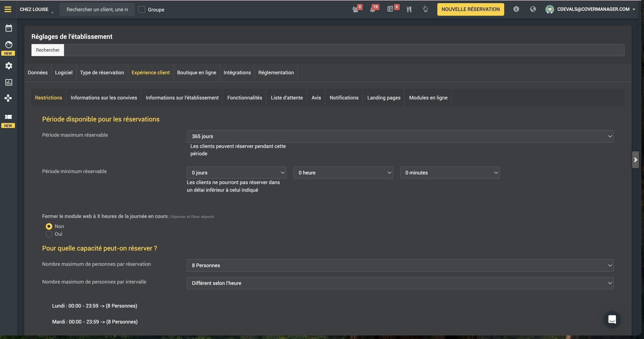This screenshot has width=644, height=339.
Task: Open the hamburger main menu
Action: pyautogui.click(x=8, y=9)
